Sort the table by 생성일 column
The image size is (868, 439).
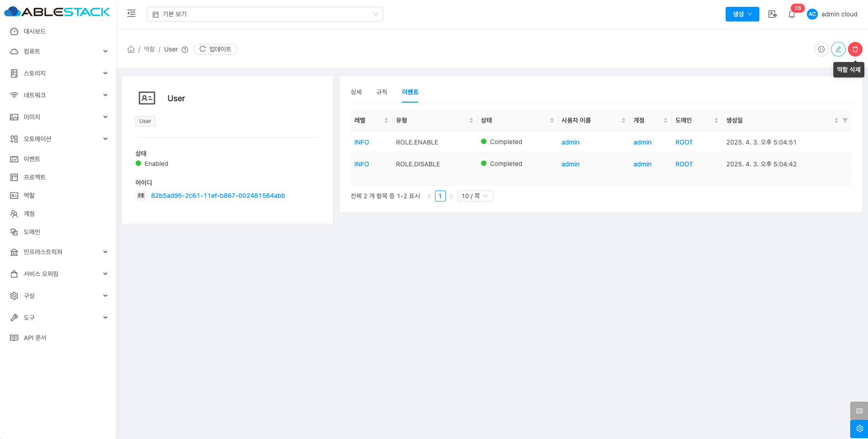(836, 120)
